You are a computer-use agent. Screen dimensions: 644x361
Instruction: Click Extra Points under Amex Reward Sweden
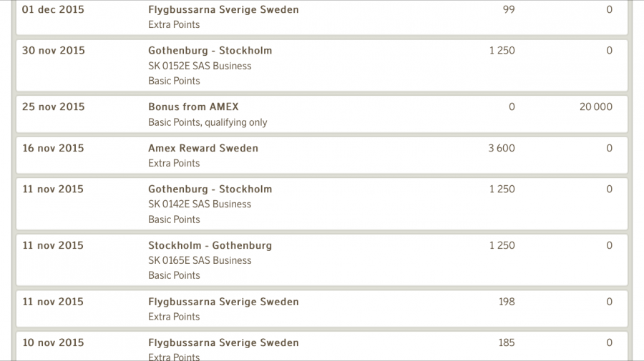[174, 164]
